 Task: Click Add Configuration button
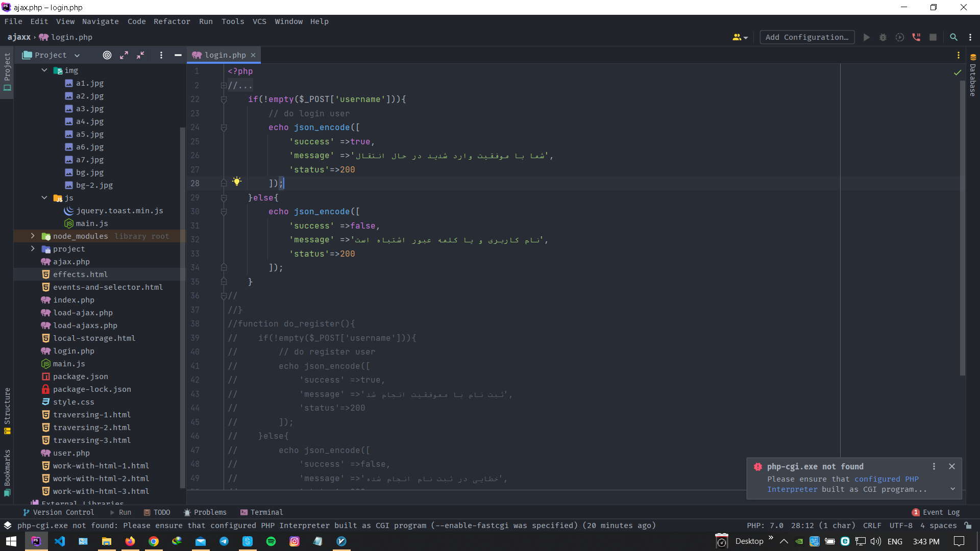(807, 37)
